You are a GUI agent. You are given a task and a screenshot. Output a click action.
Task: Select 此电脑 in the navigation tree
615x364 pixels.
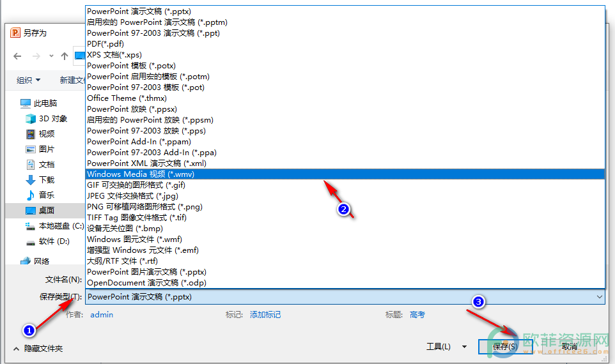coord(39,103)
